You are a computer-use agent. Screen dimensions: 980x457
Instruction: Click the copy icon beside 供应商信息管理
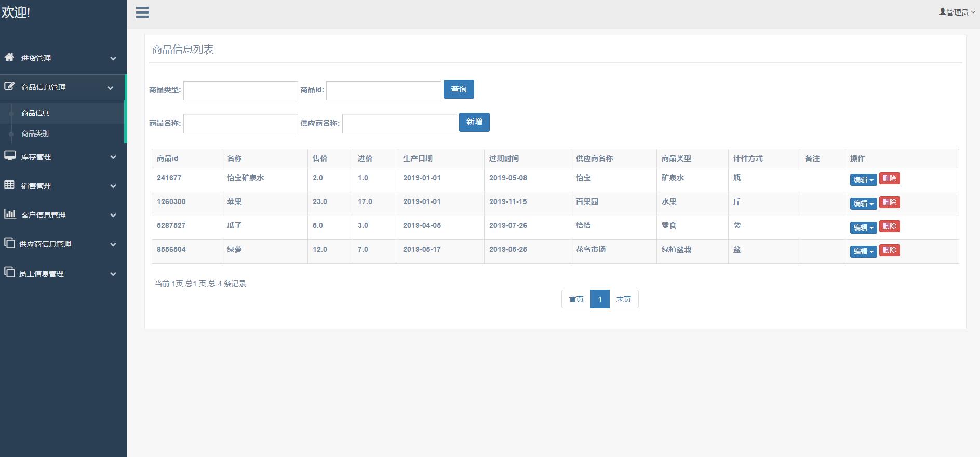(9, 243)
